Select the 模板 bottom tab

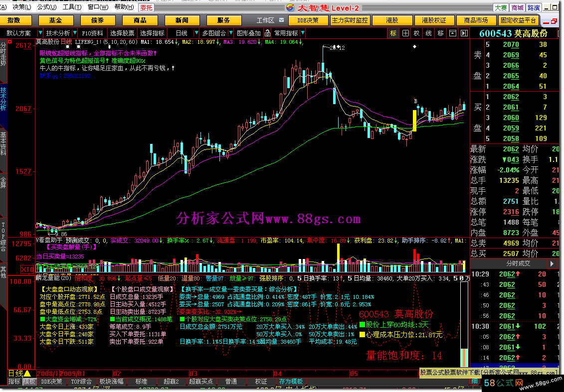pos(29,381)
